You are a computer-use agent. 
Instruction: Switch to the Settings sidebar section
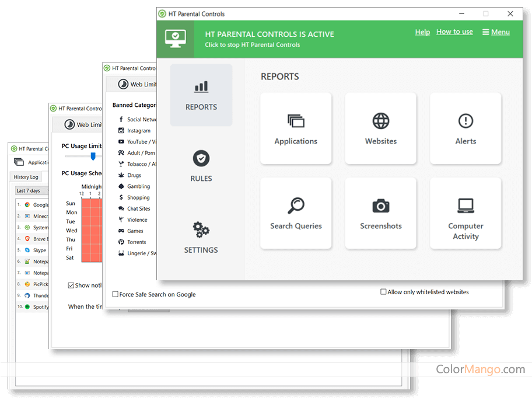click(x=201, y=238)
